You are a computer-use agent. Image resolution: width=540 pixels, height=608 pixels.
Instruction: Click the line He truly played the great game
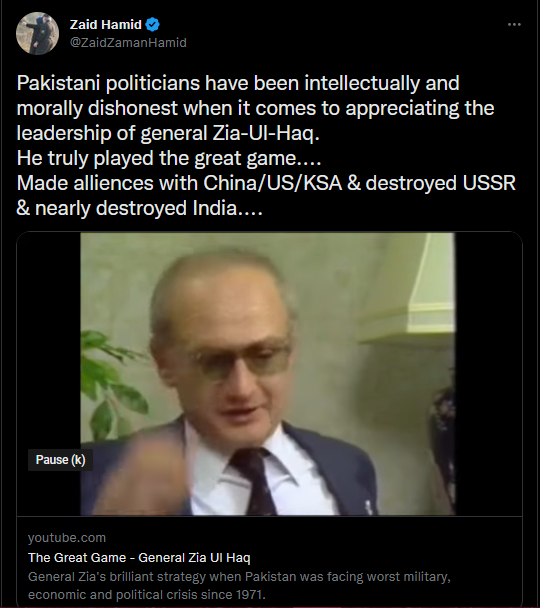point(169,158)
